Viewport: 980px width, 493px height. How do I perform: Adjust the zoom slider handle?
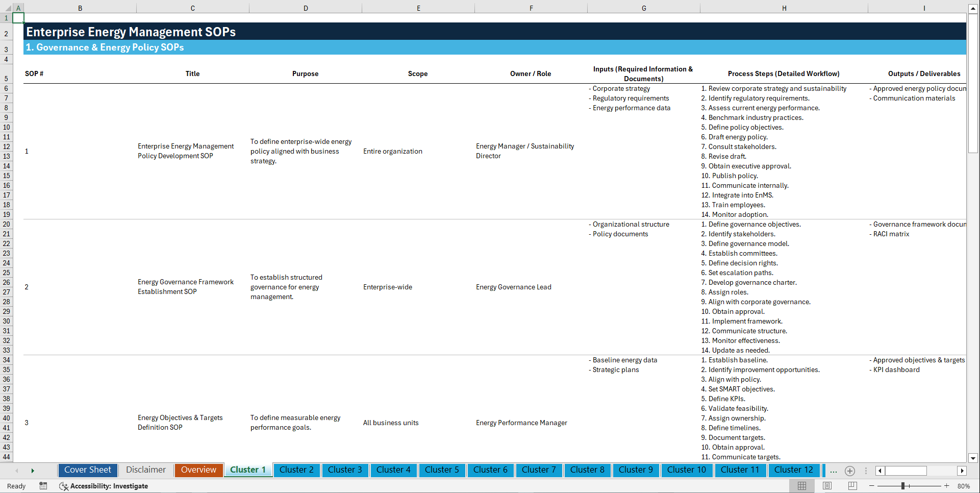[903, 486]
